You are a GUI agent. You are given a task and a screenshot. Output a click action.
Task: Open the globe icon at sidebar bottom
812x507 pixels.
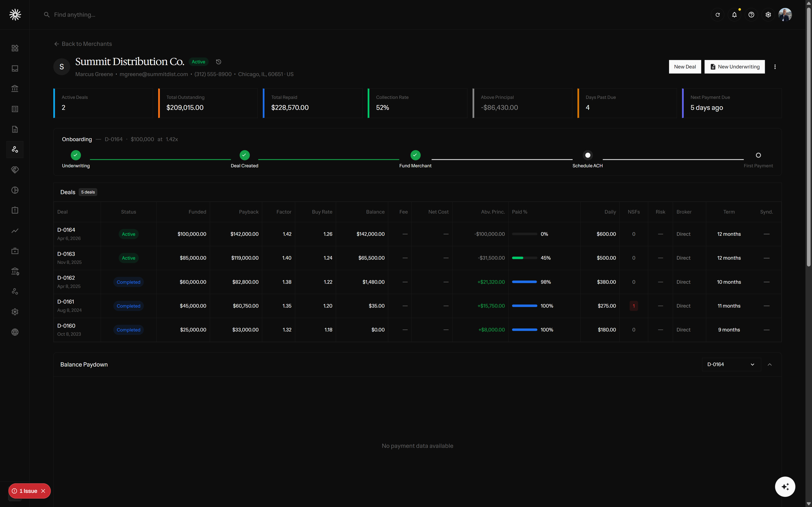[x=15, y=332]
